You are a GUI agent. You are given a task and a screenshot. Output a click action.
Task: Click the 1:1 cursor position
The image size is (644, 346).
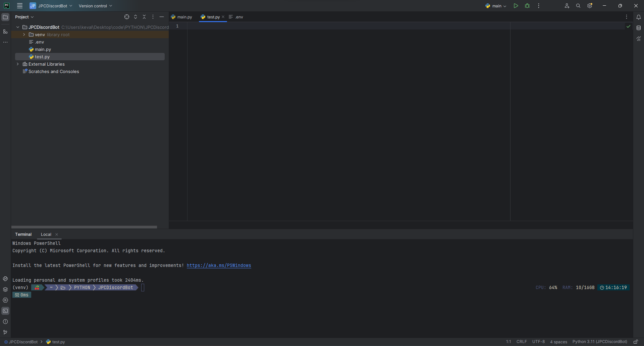point(508,342)
